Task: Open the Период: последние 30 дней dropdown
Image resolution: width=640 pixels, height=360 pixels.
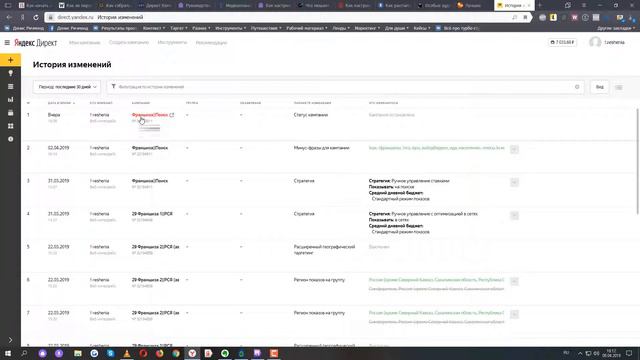Action: [67, 87]
